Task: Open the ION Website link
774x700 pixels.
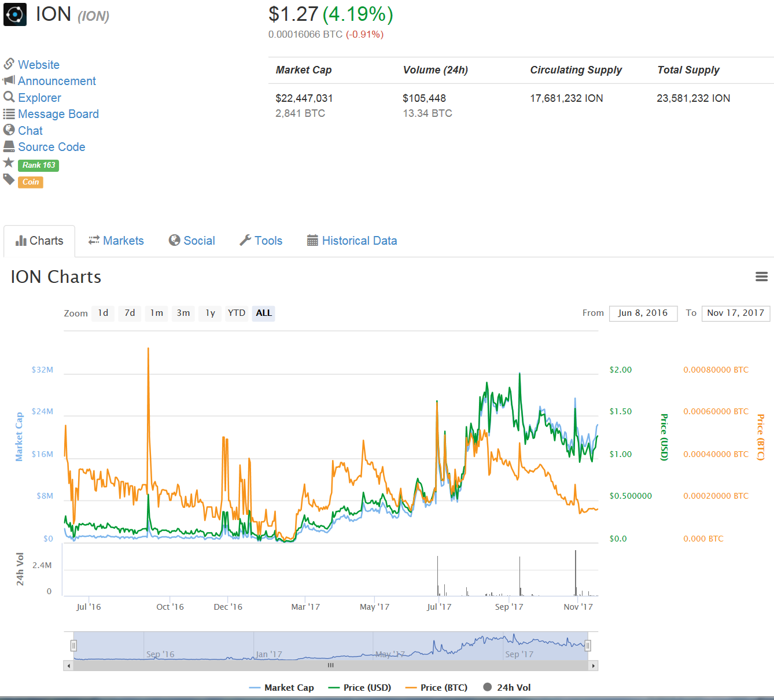Action: click(39, 65)
